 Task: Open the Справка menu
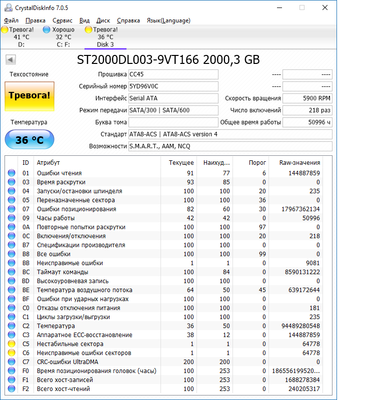pyautogui.click(x=128, y=20)
